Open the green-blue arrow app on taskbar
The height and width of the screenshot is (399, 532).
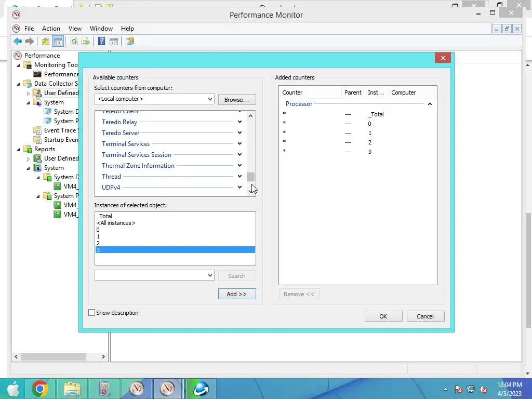pos(201,389)
